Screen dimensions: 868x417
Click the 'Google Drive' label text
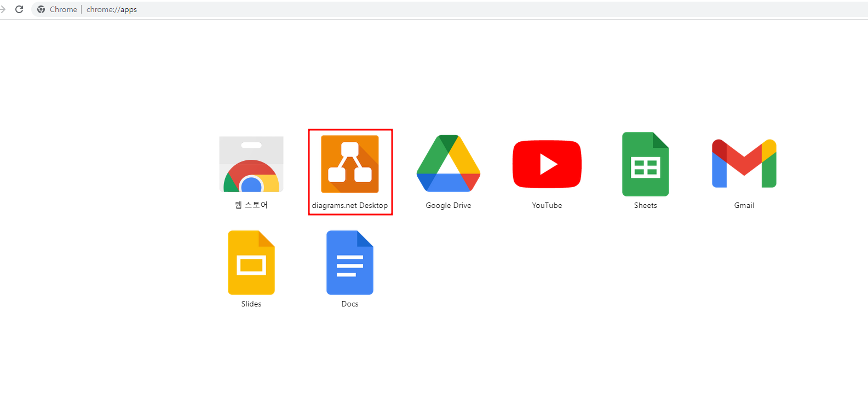(x=449, y=205)
